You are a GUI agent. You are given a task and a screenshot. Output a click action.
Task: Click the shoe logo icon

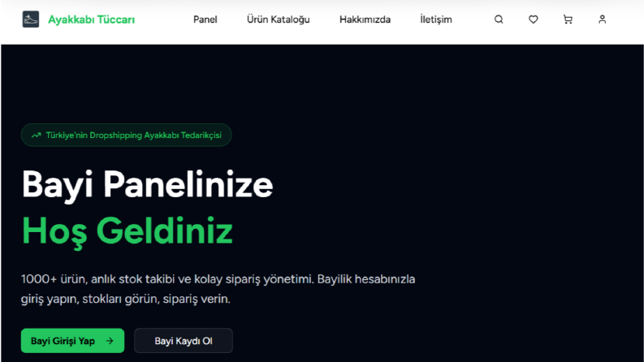[x=30, y=19]
